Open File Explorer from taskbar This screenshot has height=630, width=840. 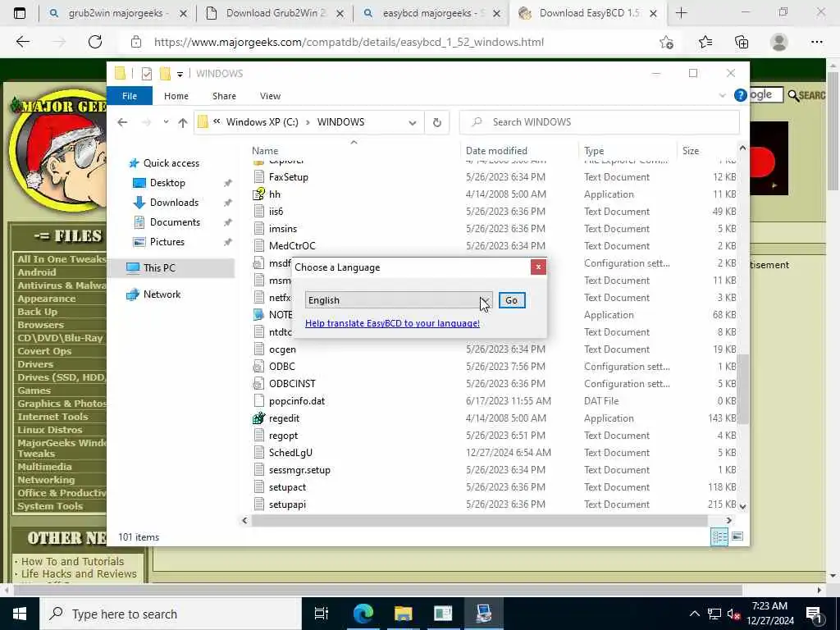403,614
